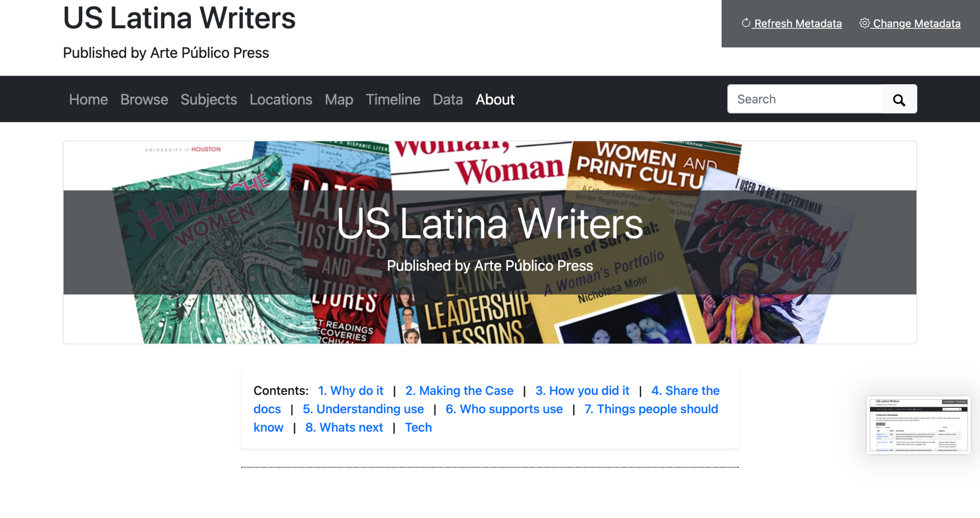Switch to the Timeline page
This screenshot has width=980, height=518.
393,100
